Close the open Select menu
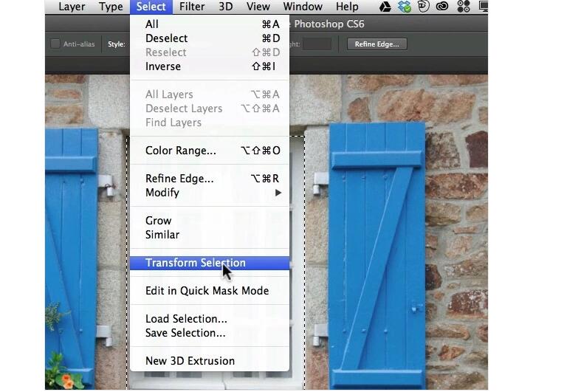This screenshot has width=564, height=392. point(151,7)
